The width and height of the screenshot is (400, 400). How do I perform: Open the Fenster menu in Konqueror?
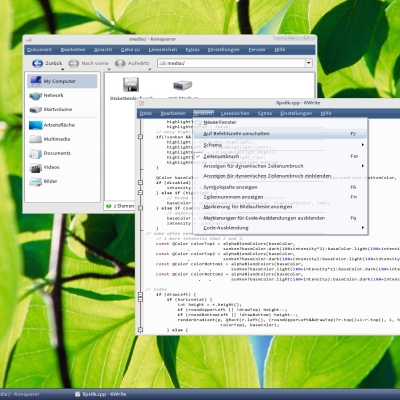pyautogui.click(x=257, y=50)
